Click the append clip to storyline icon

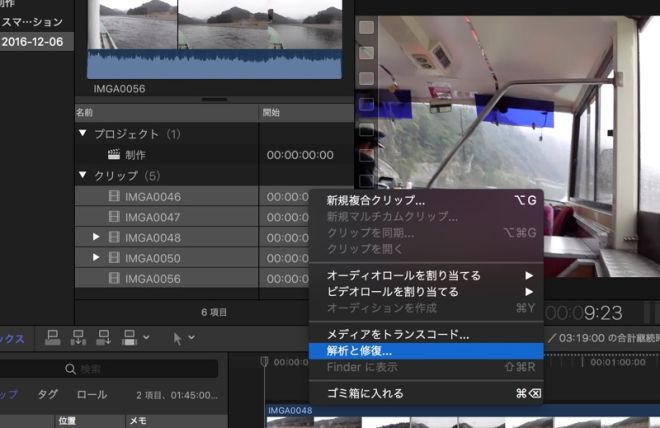[x=102, y=339]
